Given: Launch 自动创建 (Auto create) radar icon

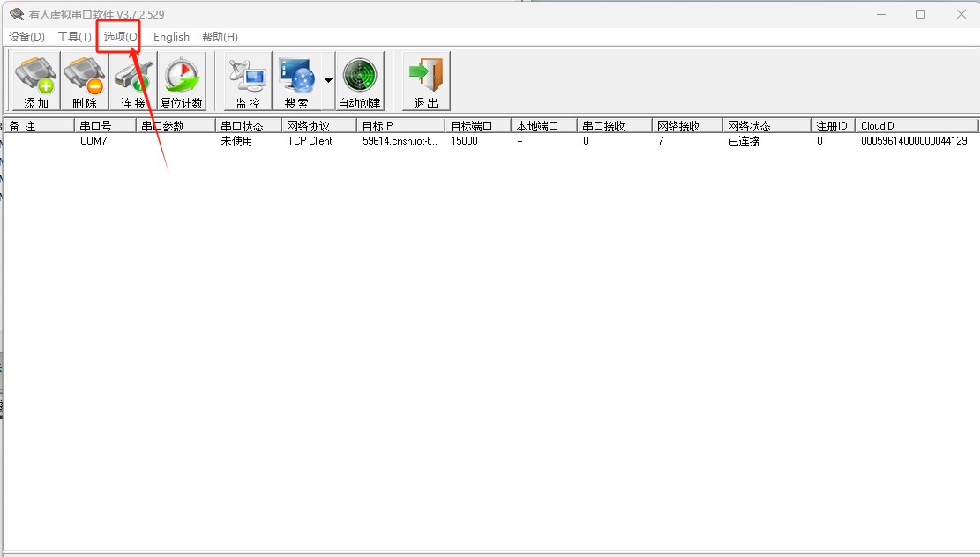Looking at the screenshot, I should [x=359, y=81].
